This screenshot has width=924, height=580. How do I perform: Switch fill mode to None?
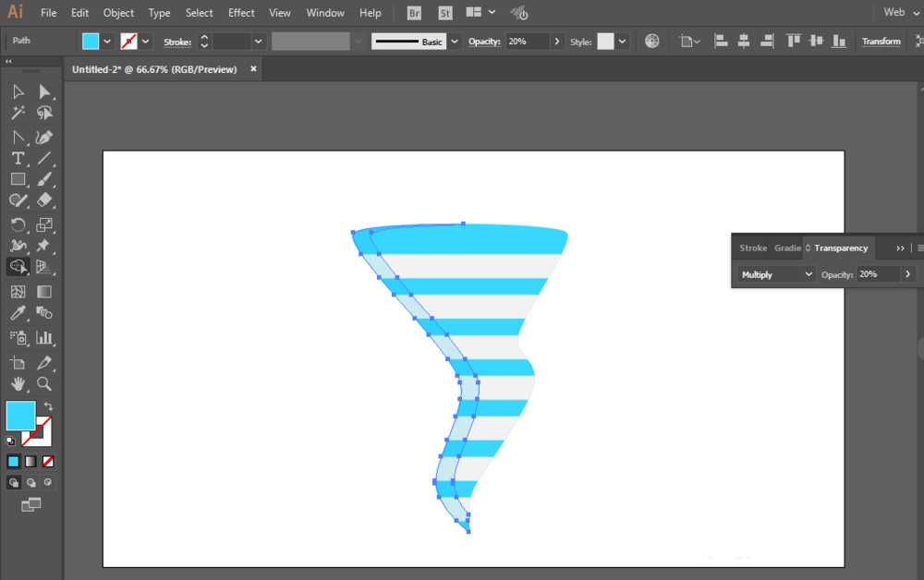[x=48, y=462]
